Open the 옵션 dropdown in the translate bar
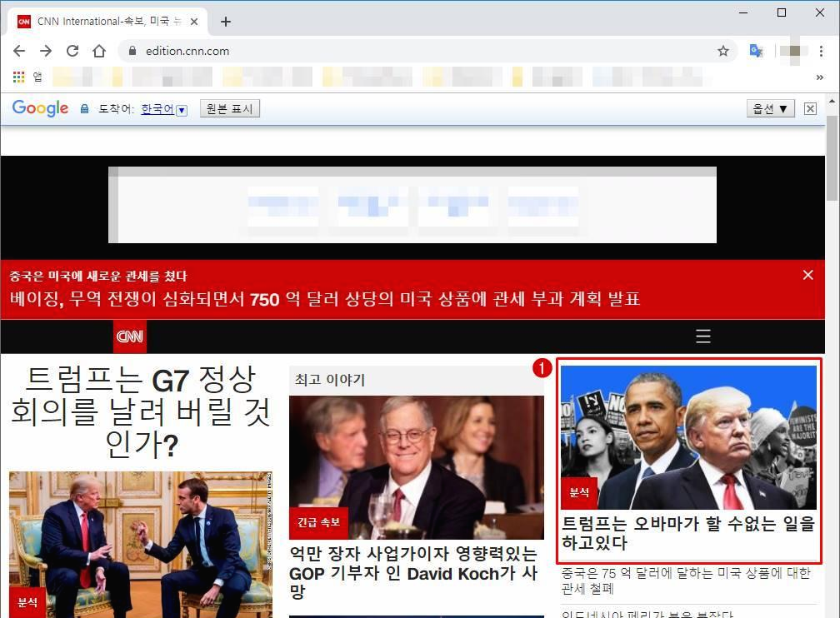The image size is (840, 618). point(768,108)
